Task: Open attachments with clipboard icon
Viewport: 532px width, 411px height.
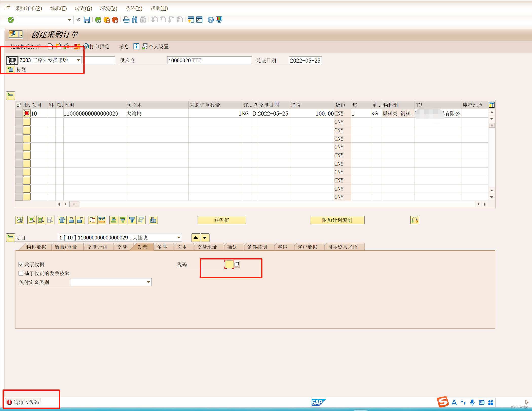Action: coord(153,220)
